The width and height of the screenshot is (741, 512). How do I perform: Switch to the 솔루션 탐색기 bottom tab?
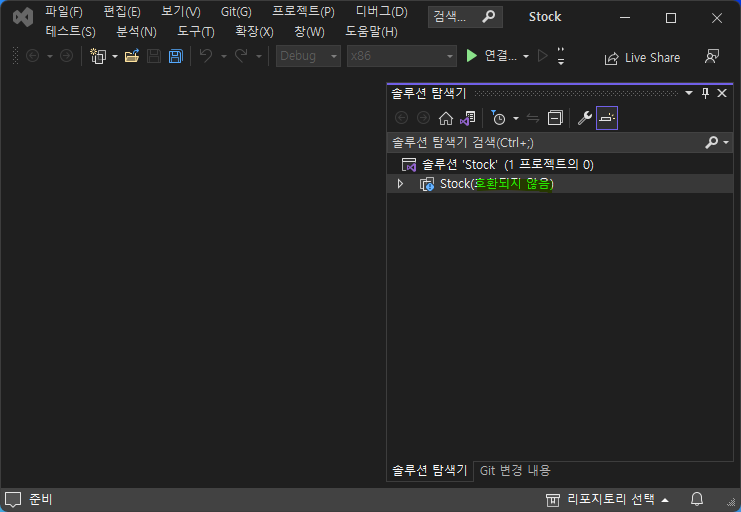430,471
